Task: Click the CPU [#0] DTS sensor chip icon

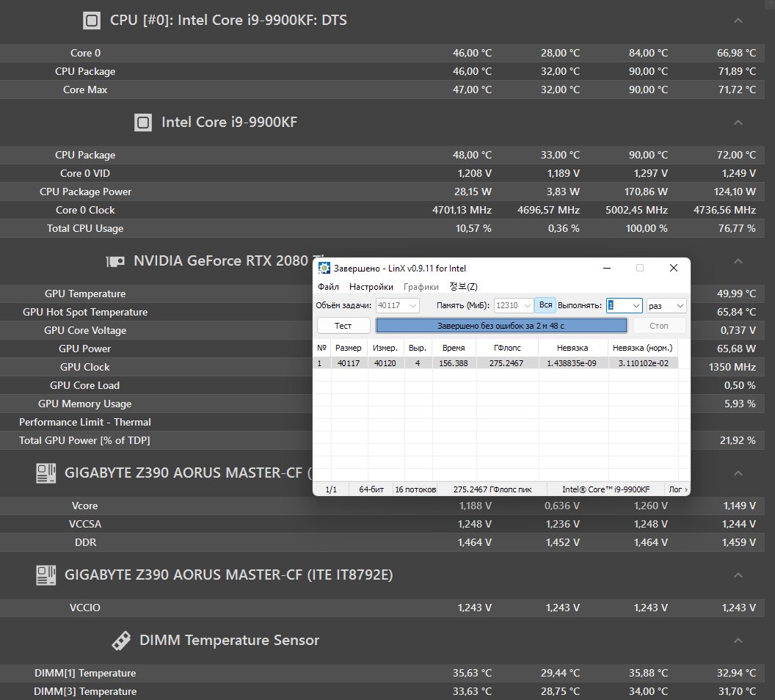Action: [92, 21]
